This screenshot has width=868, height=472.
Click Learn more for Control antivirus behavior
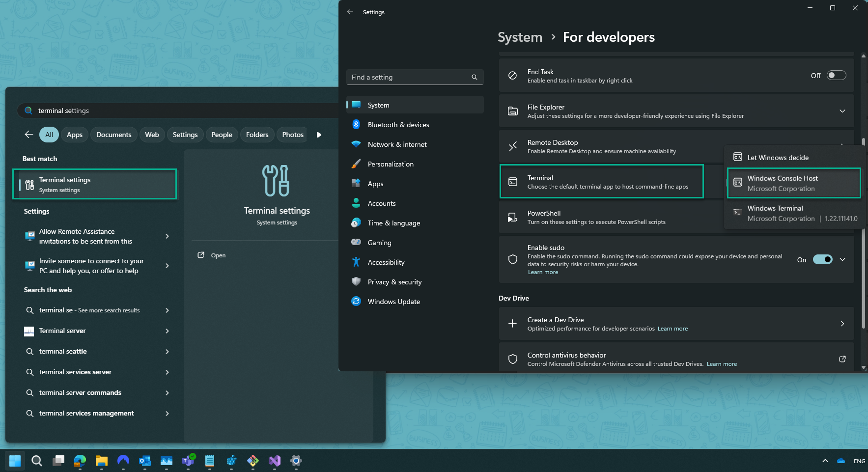coord(722,364)
